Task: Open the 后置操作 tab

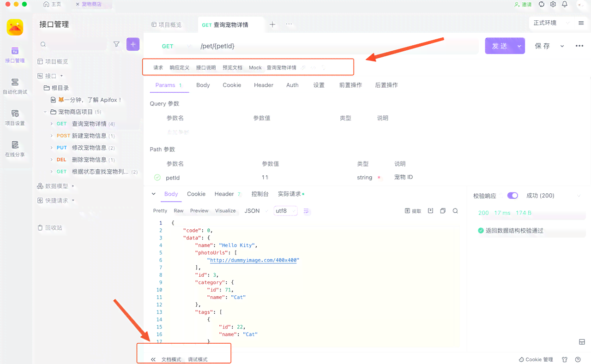Action: point(386,85)
